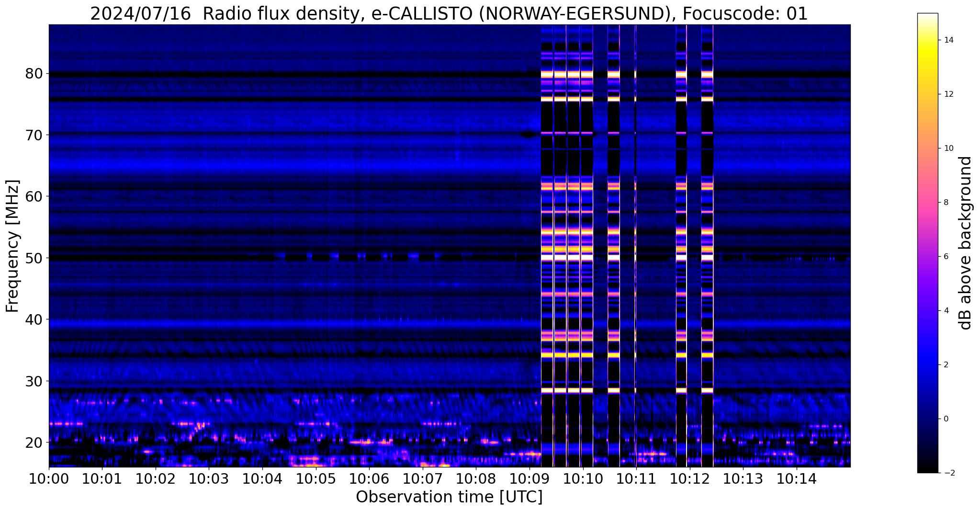Click the 10:00 time tick label
This screenshot has width=980, height=511.
[x=49, y=479]
